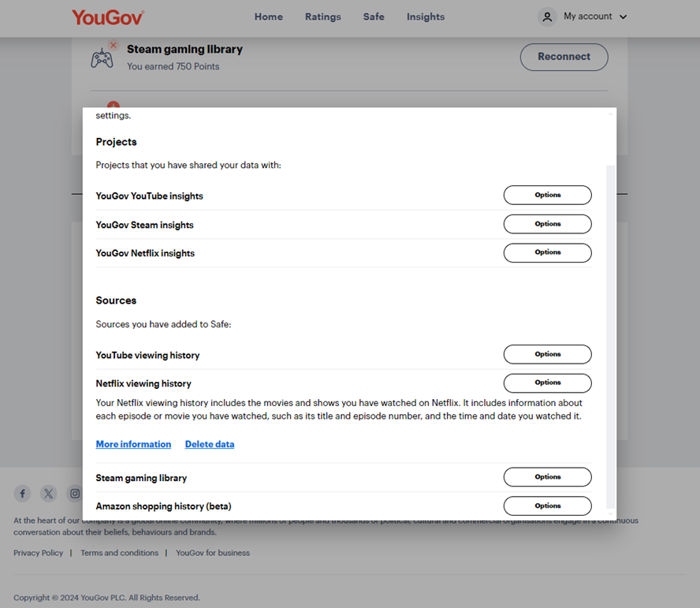Click the account profile avatar icon

click(547, 17)
